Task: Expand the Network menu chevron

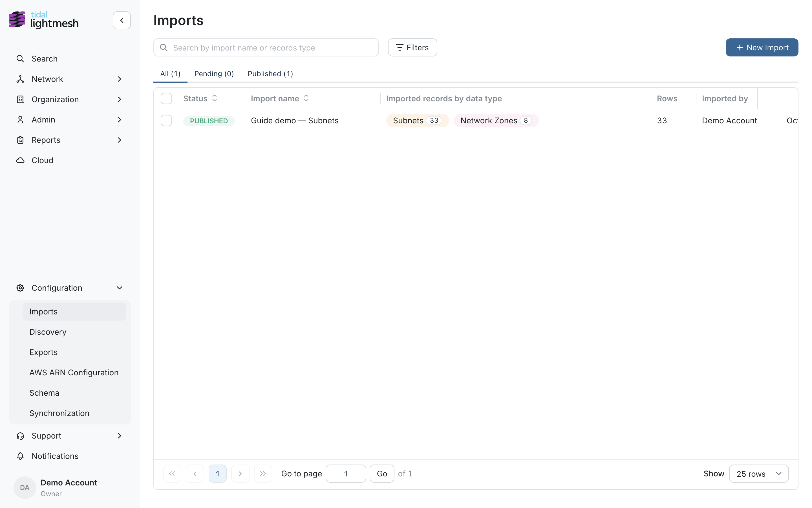Action: [120, 79]
